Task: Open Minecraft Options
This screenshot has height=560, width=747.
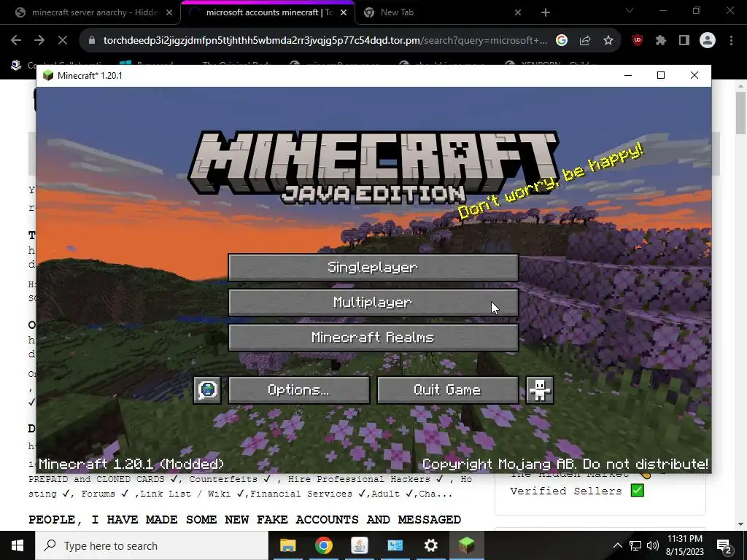Action: (298, 391)
